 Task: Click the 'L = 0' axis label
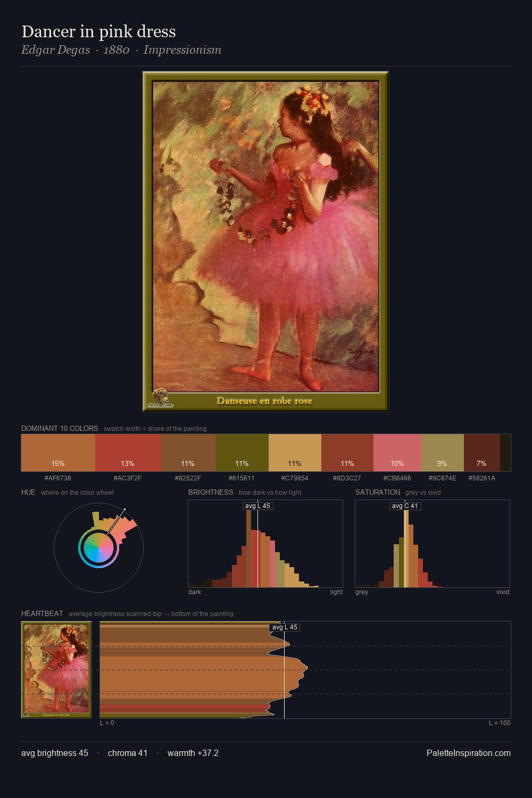pos(107,723)
